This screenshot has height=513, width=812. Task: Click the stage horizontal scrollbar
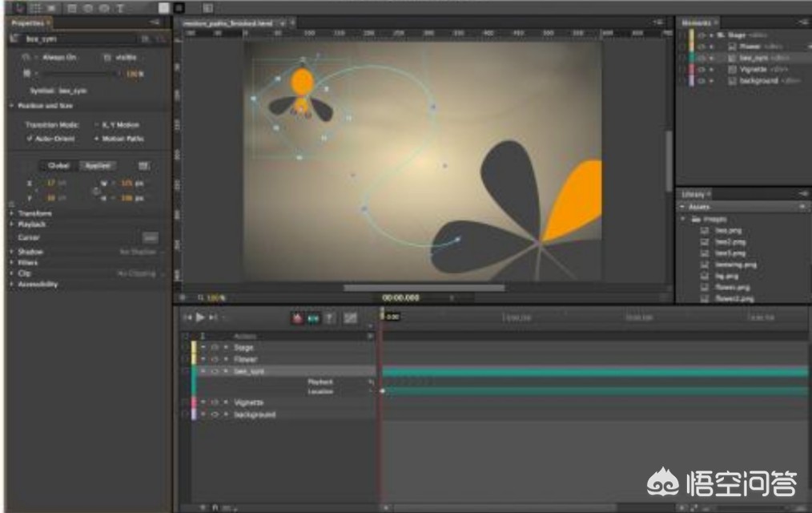pyautogui.click(x=424, y=288)
